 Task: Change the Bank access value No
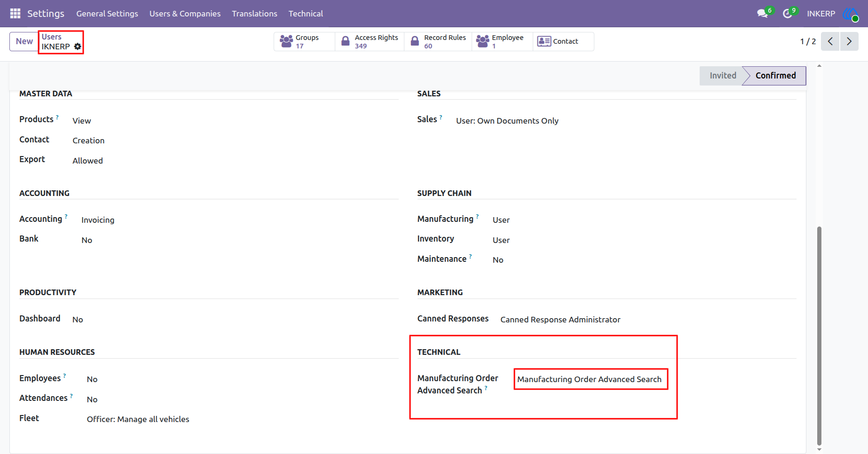(x=87, y=240)
